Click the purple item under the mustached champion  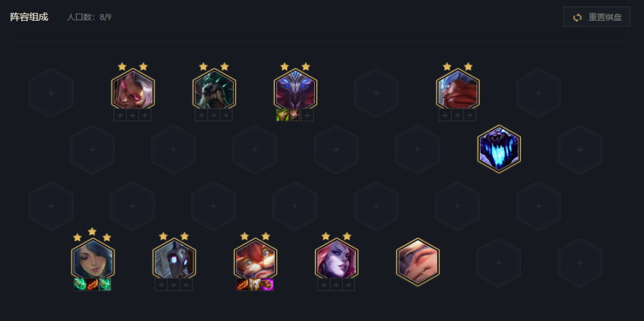point(267,284)
